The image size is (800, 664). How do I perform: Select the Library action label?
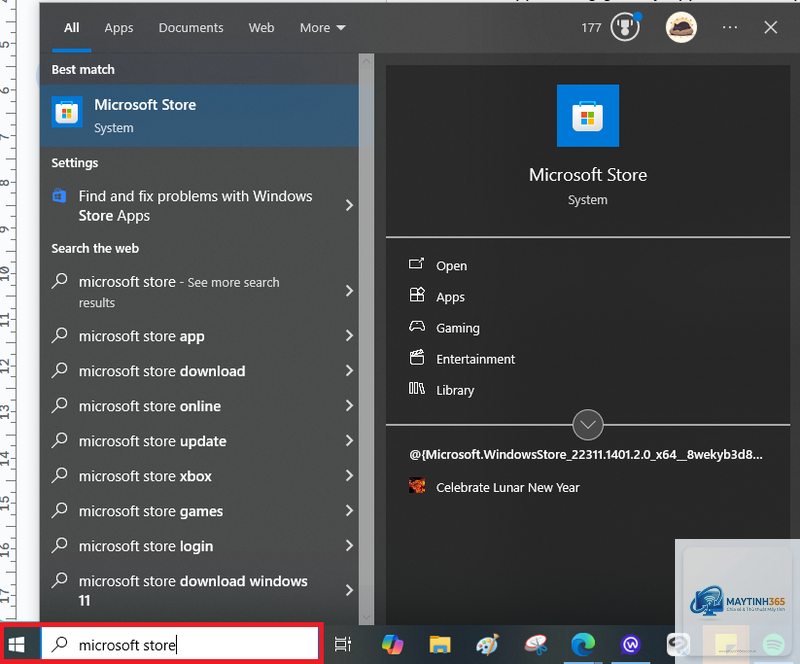click(455, 390)
